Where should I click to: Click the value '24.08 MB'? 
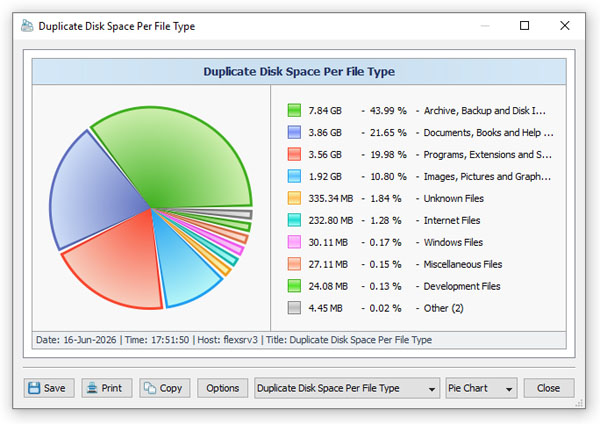[x=328, y=286]
